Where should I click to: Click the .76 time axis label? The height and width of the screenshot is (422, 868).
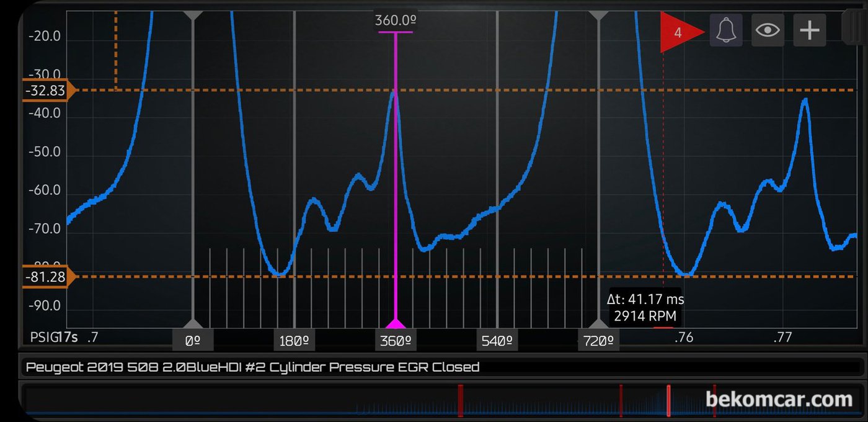(683, 338)
